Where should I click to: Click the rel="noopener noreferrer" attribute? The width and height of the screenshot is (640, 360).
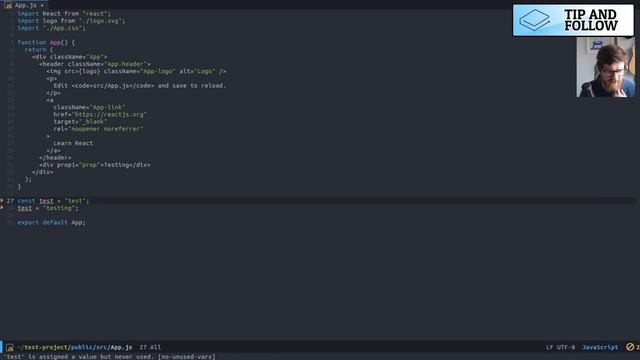click(98, 129)
